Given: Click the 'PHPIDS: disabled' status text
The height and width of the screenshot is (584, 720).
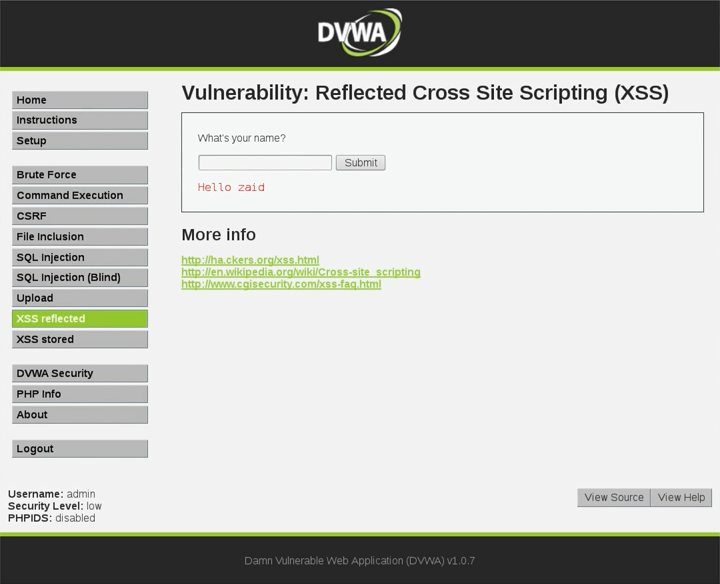Looking at the screenshot, I should click(51, 518).
